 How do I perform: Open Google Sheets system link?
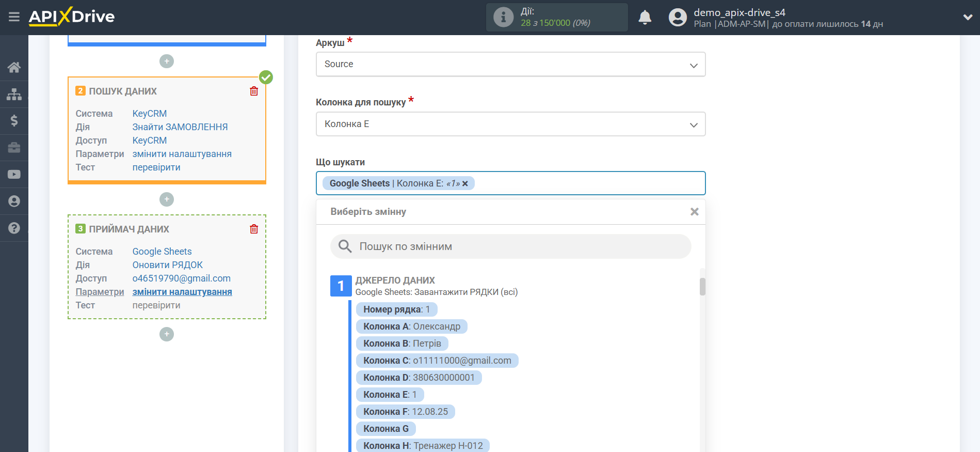[x=162, y=252]
